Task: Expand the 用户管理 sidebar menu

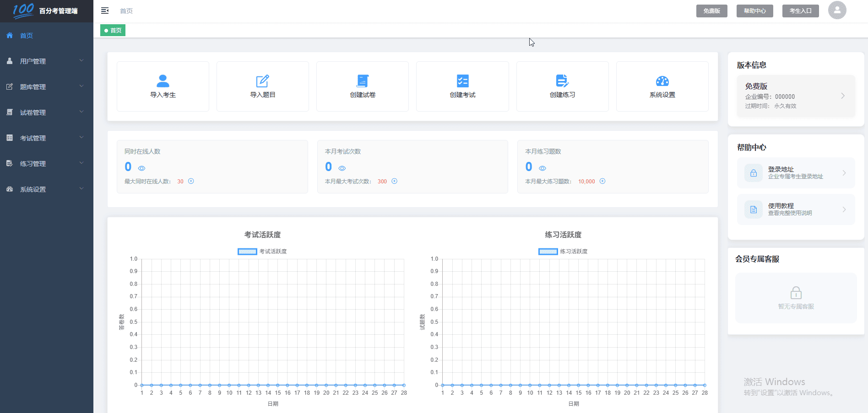Action: (x=46, y=61)
